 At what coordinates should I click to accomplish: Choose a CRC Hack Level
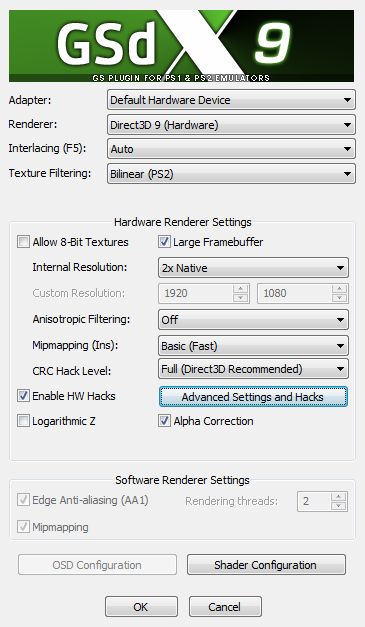pyautogui.click(x=253, y=369)
